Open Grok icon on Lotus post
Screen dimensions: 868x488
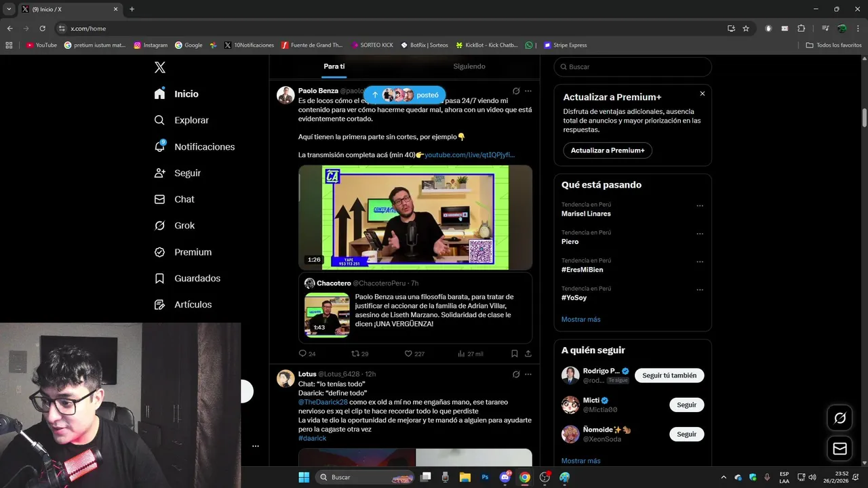coord(516,374)
